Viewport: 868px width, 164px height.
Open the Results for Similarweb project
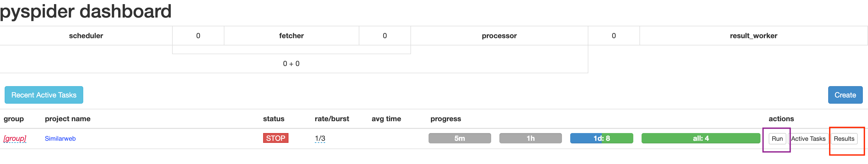click(844, 139)
